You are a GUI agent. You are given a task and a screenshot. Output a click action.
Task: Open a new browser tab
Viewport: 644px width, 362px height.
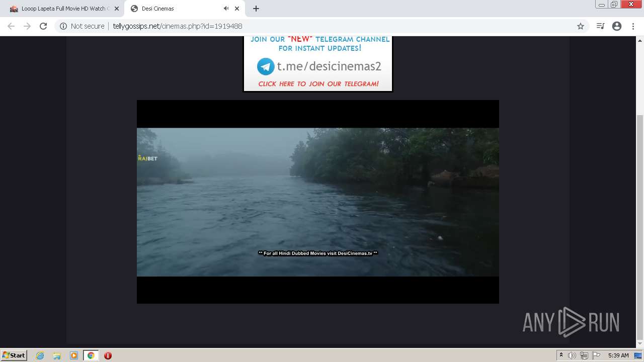click(256, 9)
